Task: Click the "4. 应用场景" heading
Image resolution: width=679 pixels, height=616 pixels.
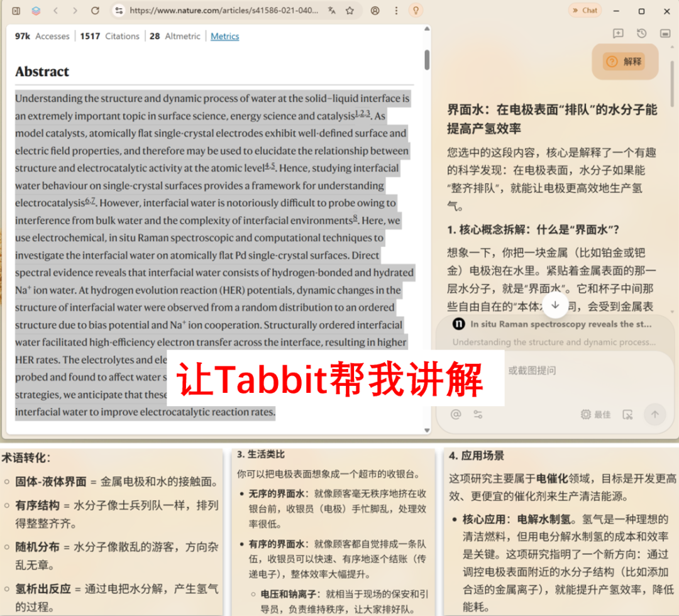Action: (477, 455)
